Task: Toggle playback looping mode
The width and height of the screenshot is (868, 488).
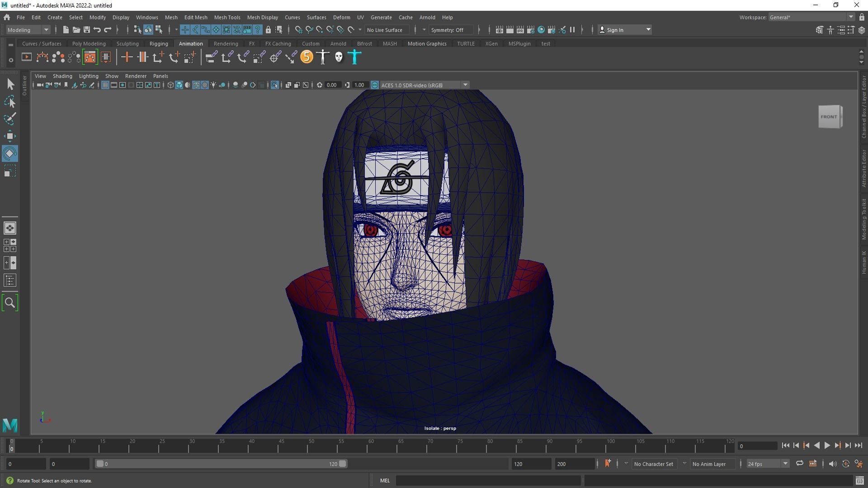Action: coord(799,464)
